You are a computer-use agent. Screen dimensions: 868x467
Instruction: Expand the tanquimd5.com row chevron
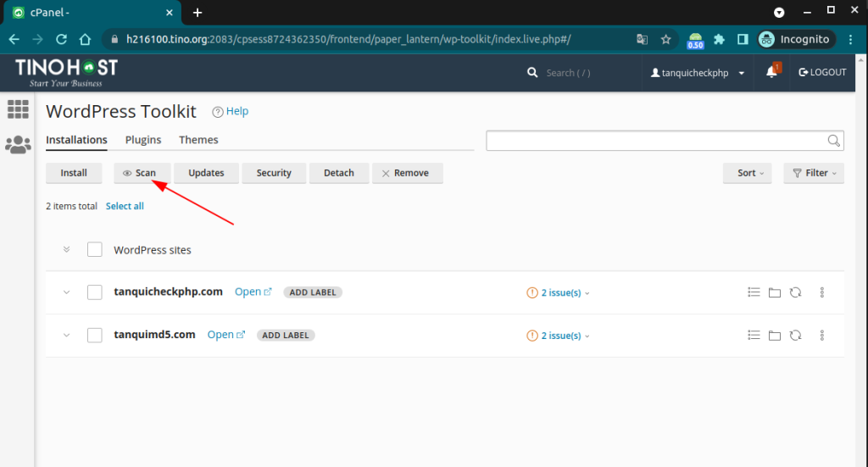click(x=66, y=336)
